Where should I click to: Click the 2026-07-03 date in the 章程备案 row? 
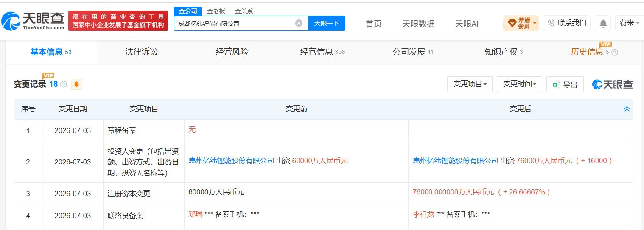(73, 131)
